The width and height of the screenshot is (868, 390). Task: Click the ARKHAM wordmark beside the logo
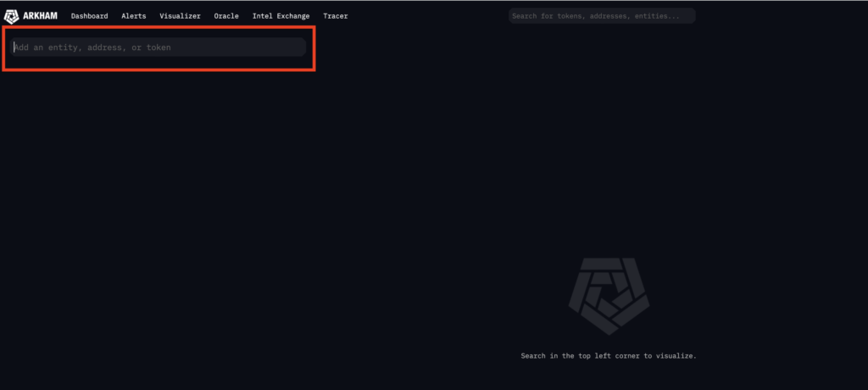41,16
